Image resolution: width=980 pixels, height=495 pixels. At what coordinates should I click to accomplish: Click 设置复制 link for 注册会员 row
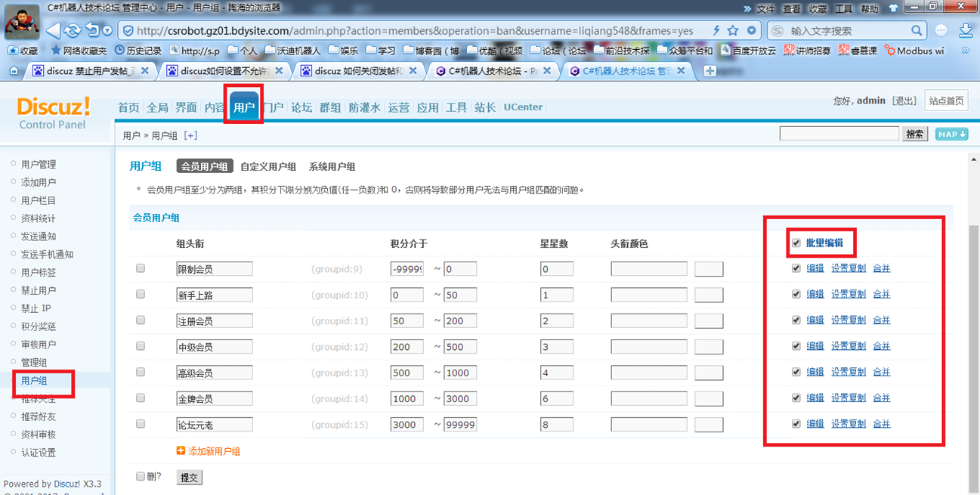(849, 320)
